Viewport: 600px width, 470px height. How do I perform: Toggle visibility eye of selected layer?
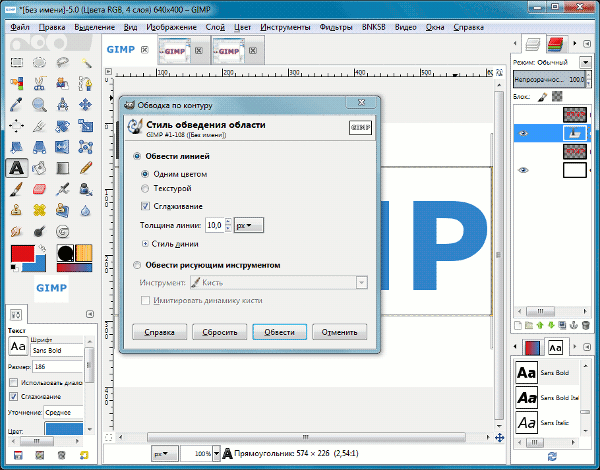[x=523, y=133]
